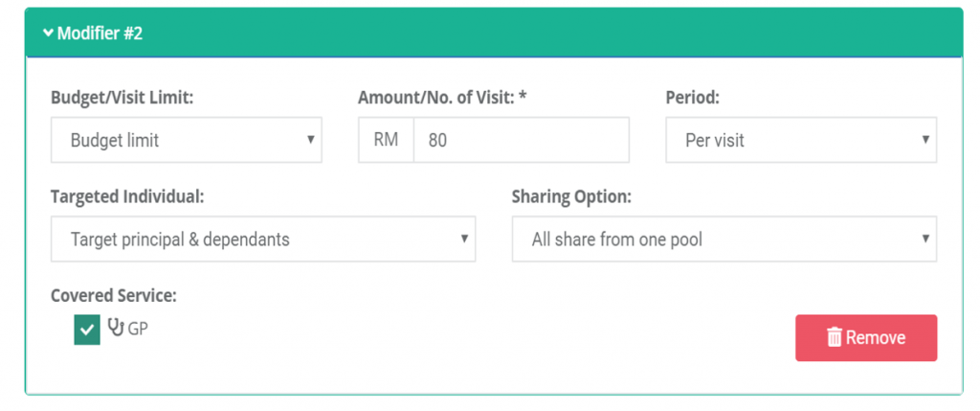
Task: Open the Budget limit dropdown
Action: pyautogui.click(x=186, y=140)
